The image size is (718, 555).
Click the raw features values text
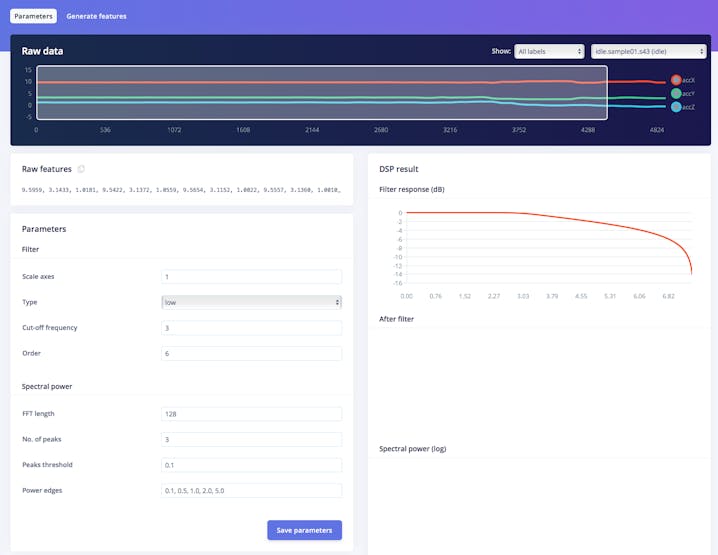(x=181, y=190)
